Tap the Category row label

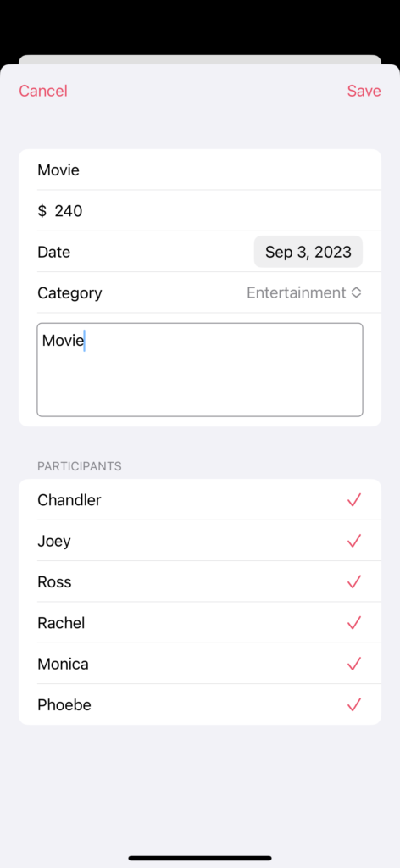69,292
